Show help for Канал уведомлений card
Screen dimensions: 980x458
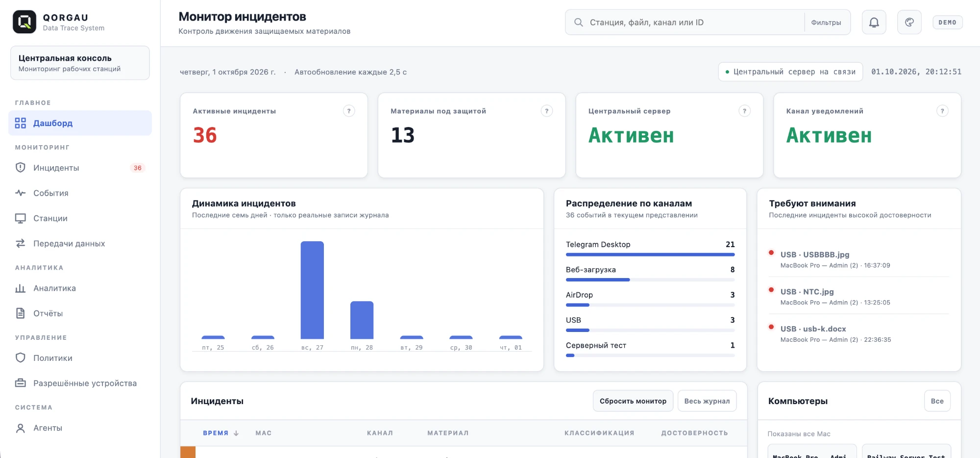tap(942, 111)
